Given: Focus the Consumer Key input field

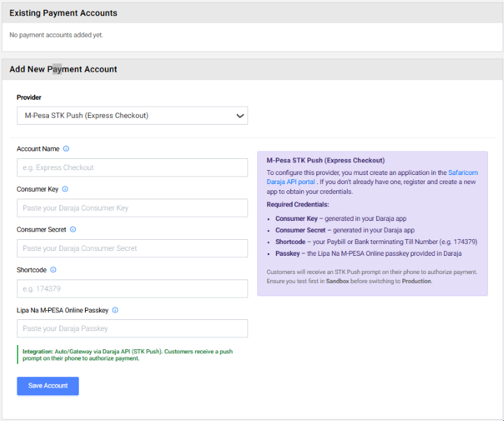Looking at the screenshot, I should tap(132, 208).
